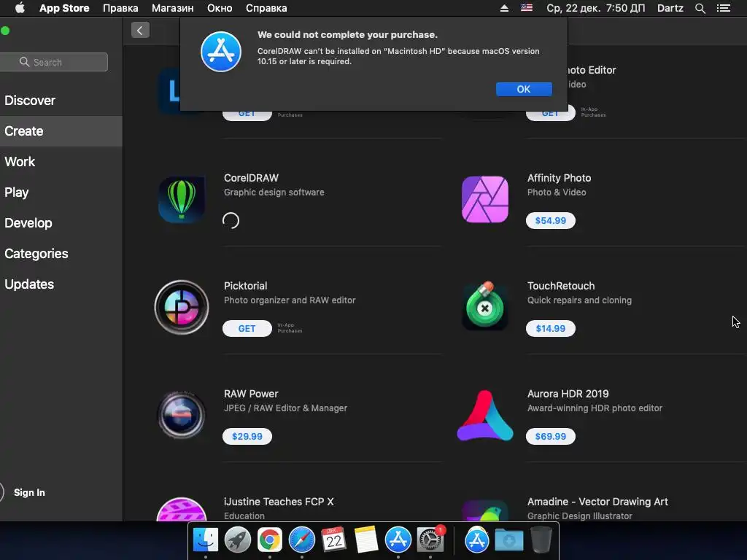Go back with the chevron button
Screen dimensions: 747x560
pos(140,31)
